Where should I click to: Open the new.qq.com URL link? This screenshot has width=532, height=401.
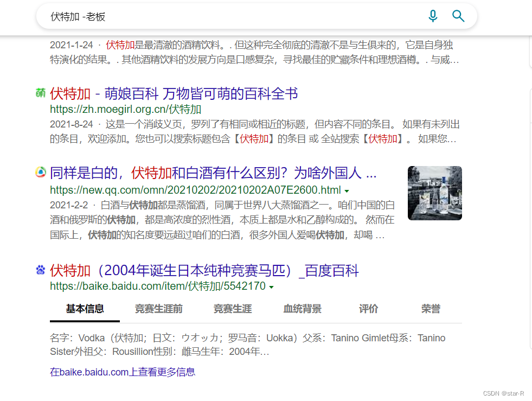tap(195, 190)
